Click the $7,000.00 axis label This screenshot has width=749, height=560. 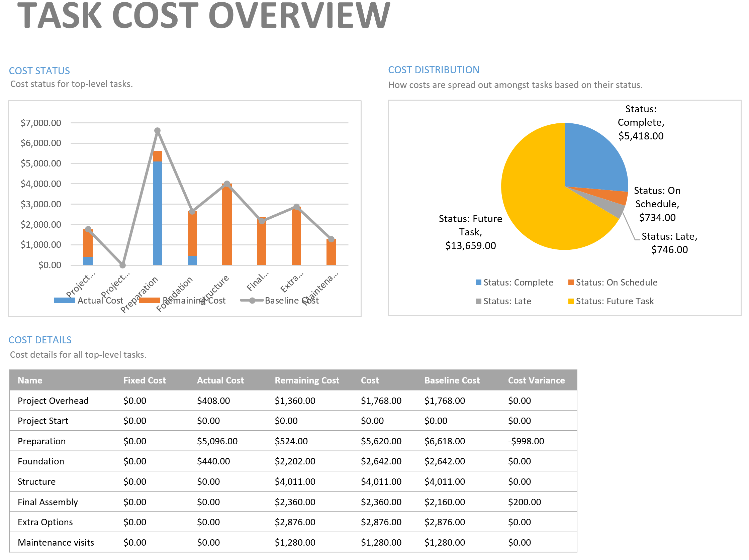(41, 123)
